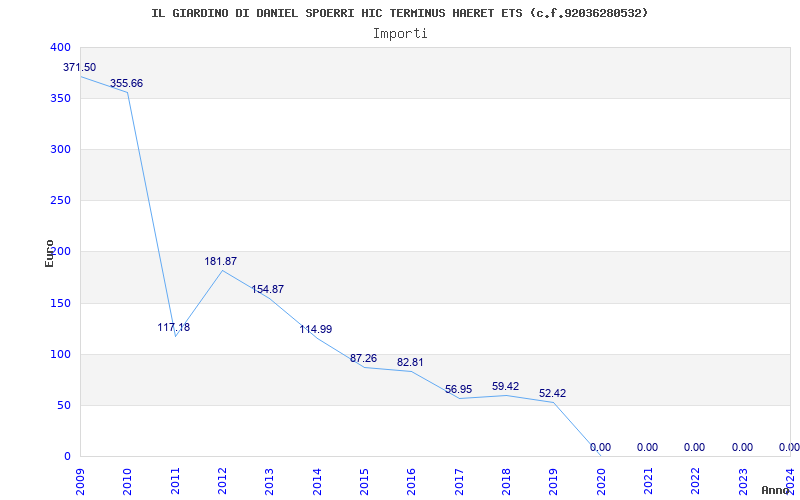Select the 2019 year tick label

pyautogui.click(x=554, y=482)
